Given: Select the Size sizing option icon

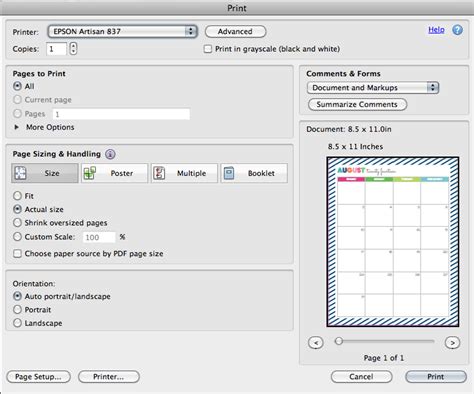Looking at the screenshot, I should tap(20, 173).
